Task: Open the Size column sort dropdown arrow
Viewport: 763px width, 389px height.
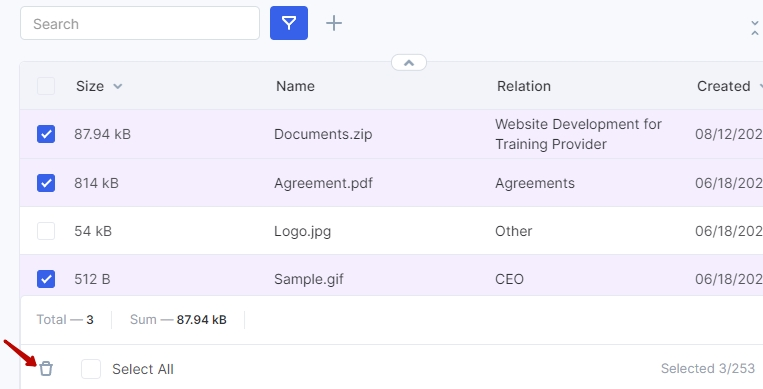Action: [118, 86]
